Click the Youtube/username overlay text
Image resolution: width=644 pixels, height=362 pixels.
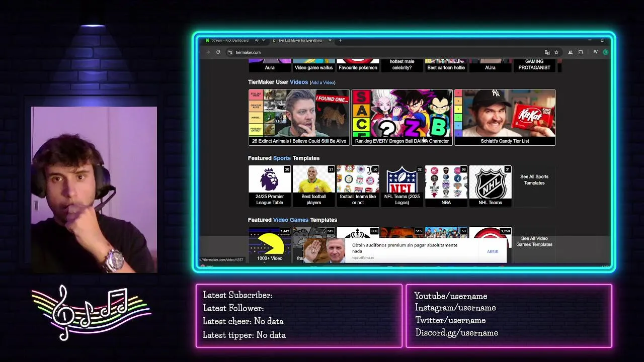(450, 296)
